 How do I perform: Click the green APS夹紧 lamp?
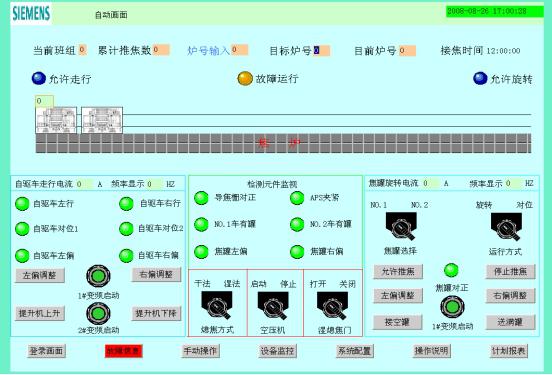[297, 198]
